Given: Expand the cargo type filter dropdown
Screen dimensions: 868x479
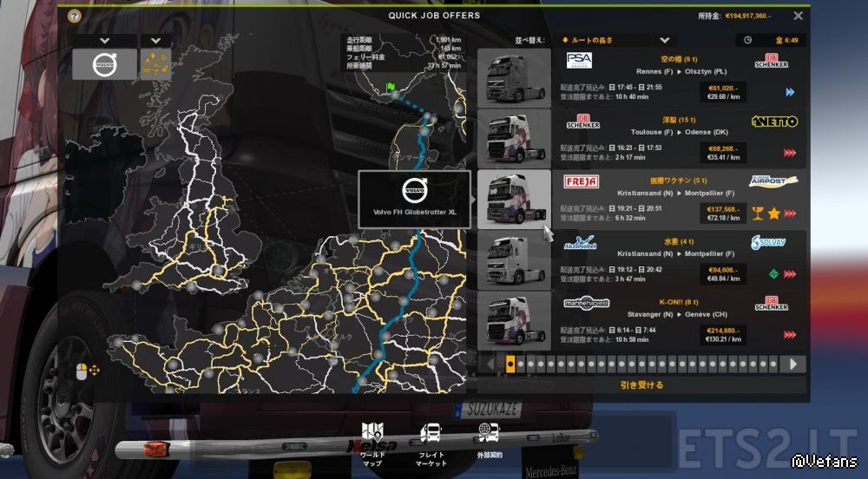Looking at the screenshot, I should coord(155,41).
